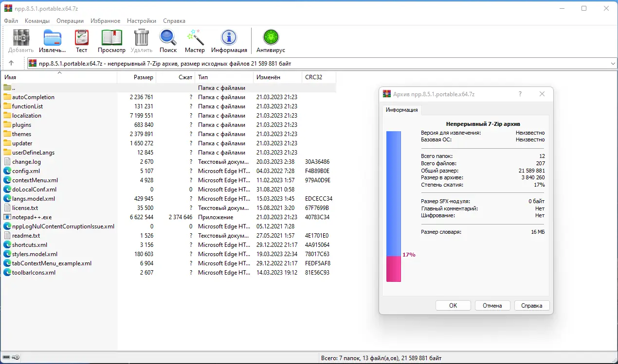Expand the archive path dropdown

612,63
